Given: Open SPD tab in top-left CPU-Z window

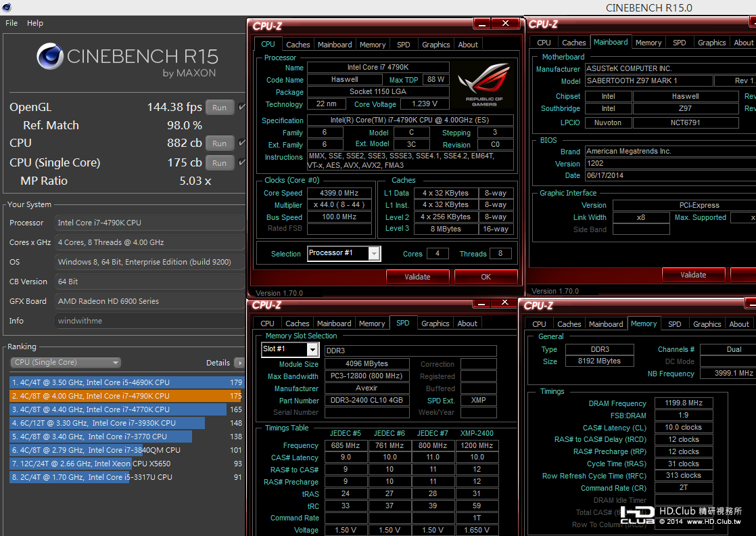Looking at the screenshot, I should click(x=404, y=45).
